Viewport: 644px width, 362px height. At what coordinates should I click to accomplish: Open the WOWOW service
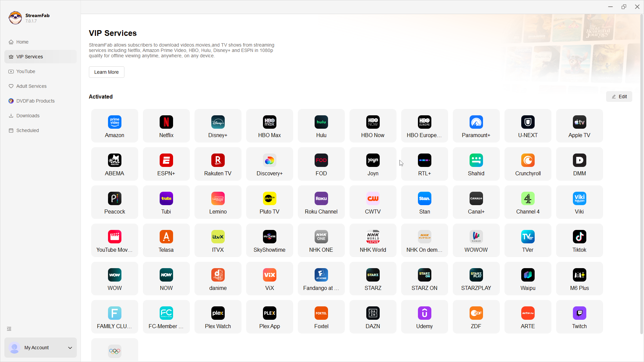(x=476, y=240)
